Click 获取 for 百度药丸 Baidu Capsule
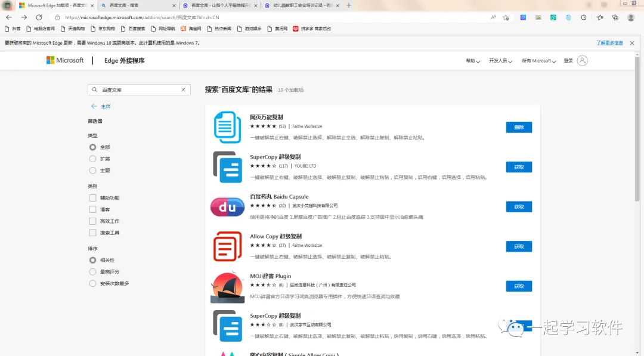 click(519, 207)
